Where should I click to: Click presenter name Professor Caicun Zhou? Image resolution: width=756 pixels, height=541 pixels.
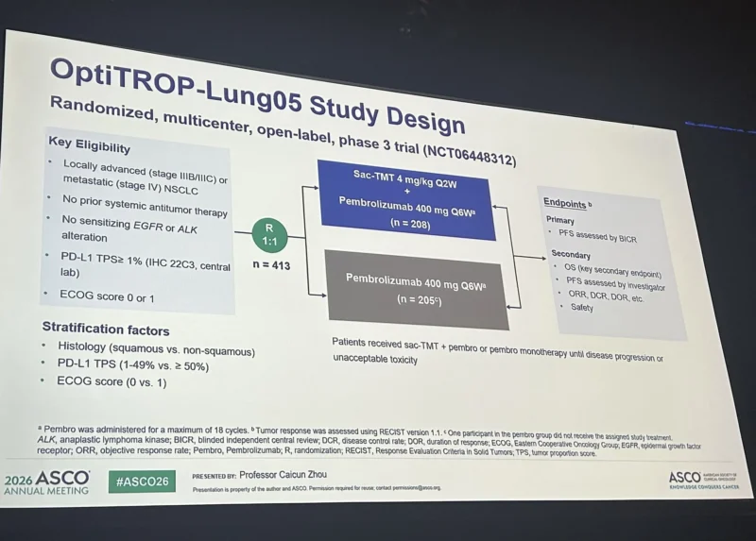pos(283,475)
